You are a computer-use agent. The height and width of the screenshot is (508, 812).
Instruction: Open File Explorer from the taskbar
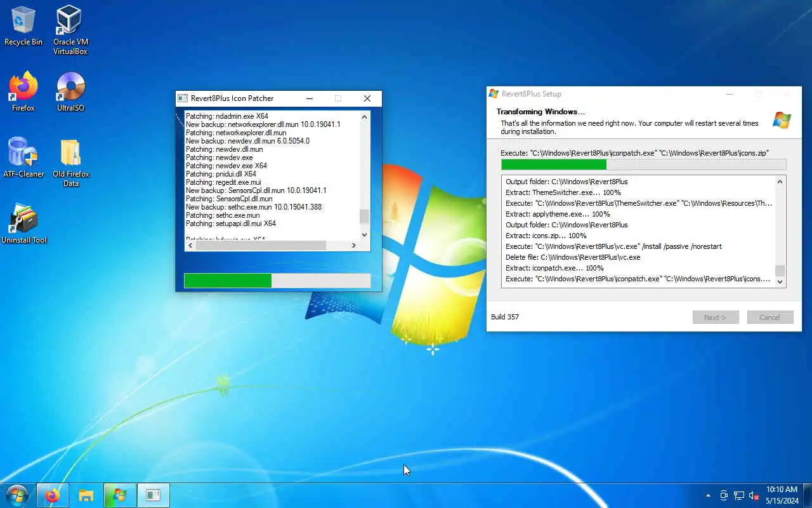point(86,495)
